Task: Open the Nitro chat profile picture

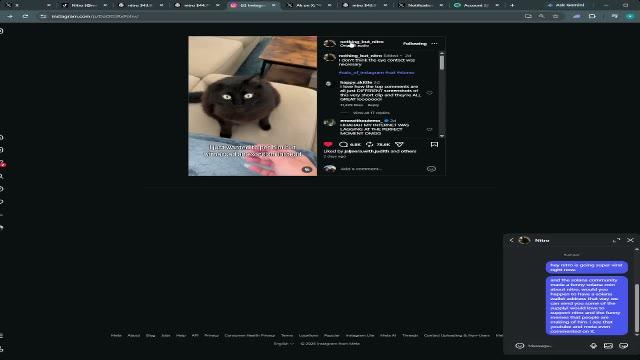Action: [x=524, y=240]
